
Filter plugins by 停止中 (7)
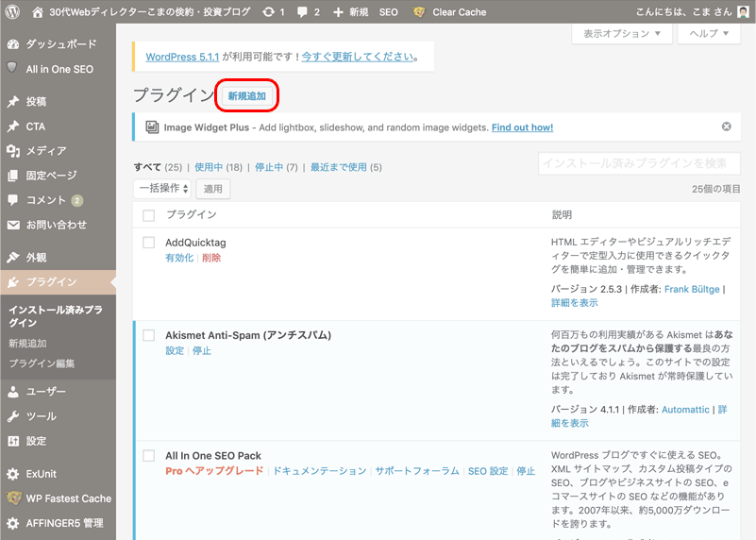[277, 167]
